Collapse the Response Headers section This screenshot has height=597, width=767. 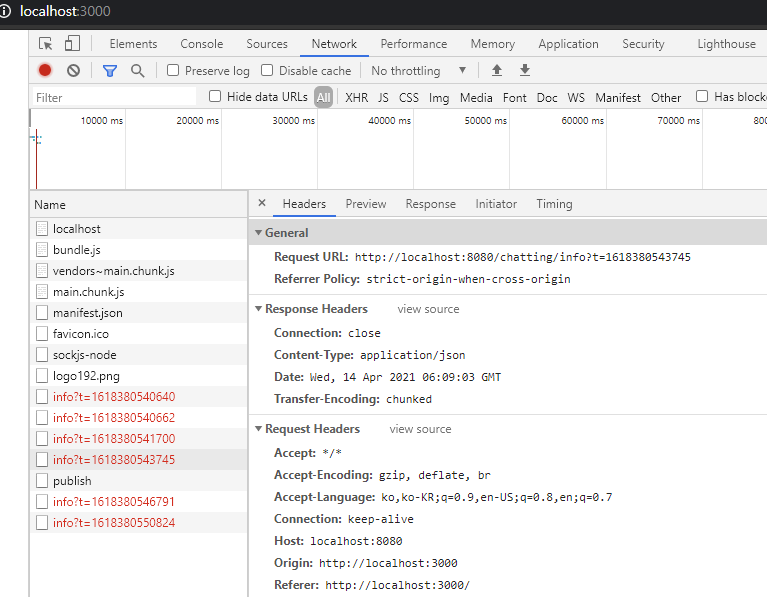click(x=258, y=309)
